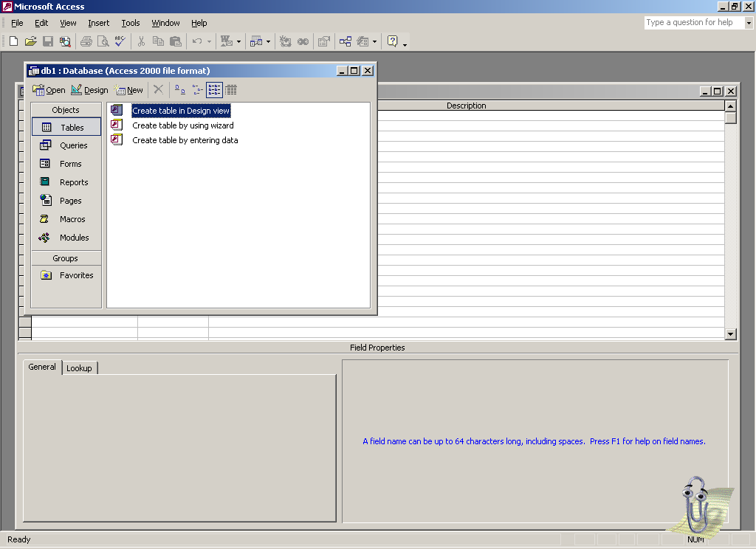The image size is (756, 549).
Task: Click the Design button in db1 window
Action: click(89, 89)
